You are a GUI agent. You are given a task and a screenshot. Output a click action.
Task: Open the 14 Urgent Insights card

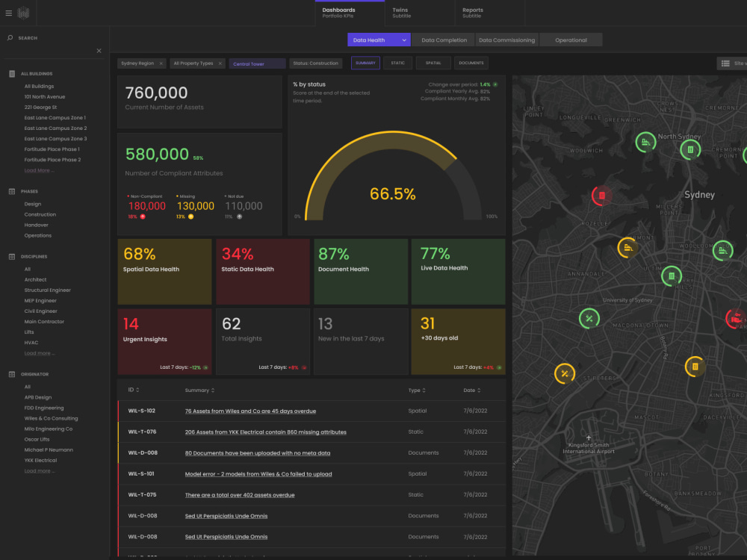point(164,341)
